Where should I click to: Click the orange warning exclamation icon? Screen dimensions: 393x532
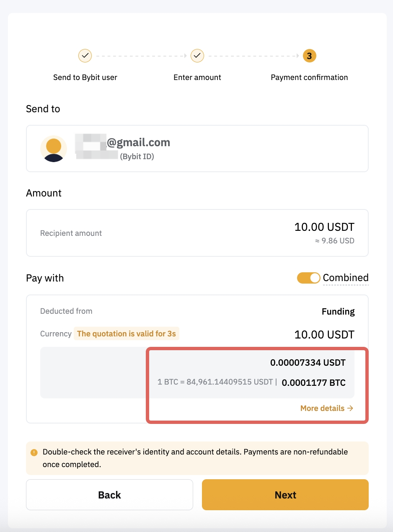34,452
